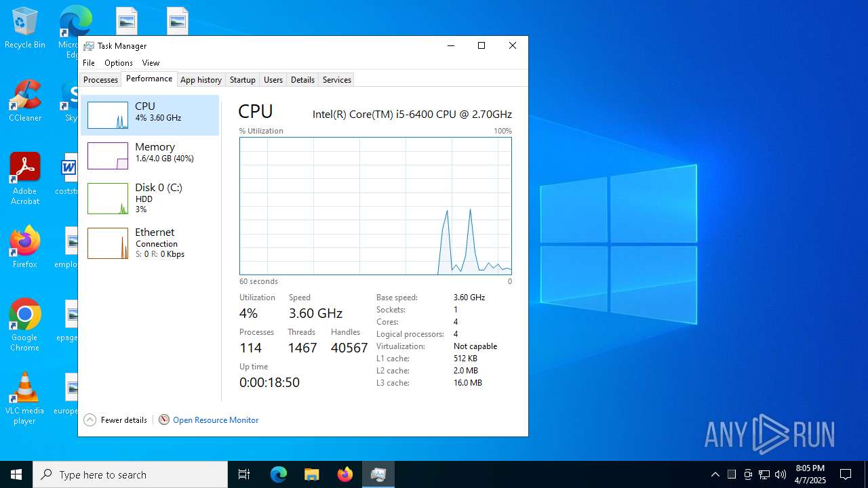Click the Windows Start button

(x=16, y=474)
